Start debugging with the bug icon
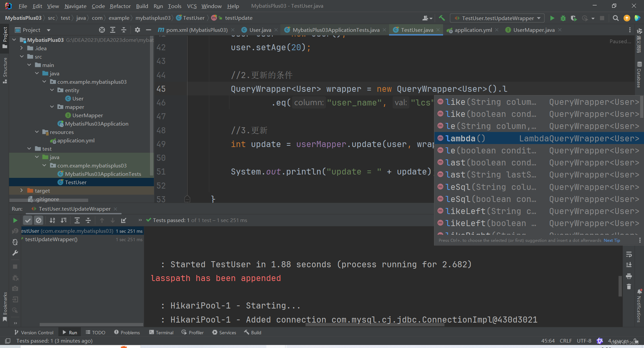Viewport: 644px width, 348px height. (563, 18)
